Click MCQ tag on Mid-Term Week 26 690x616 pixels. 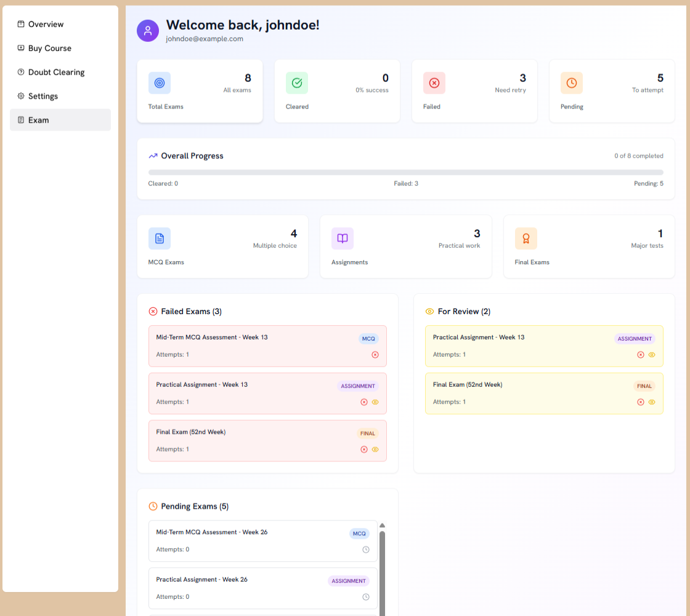pyautogui.click(x=359, y=533)
